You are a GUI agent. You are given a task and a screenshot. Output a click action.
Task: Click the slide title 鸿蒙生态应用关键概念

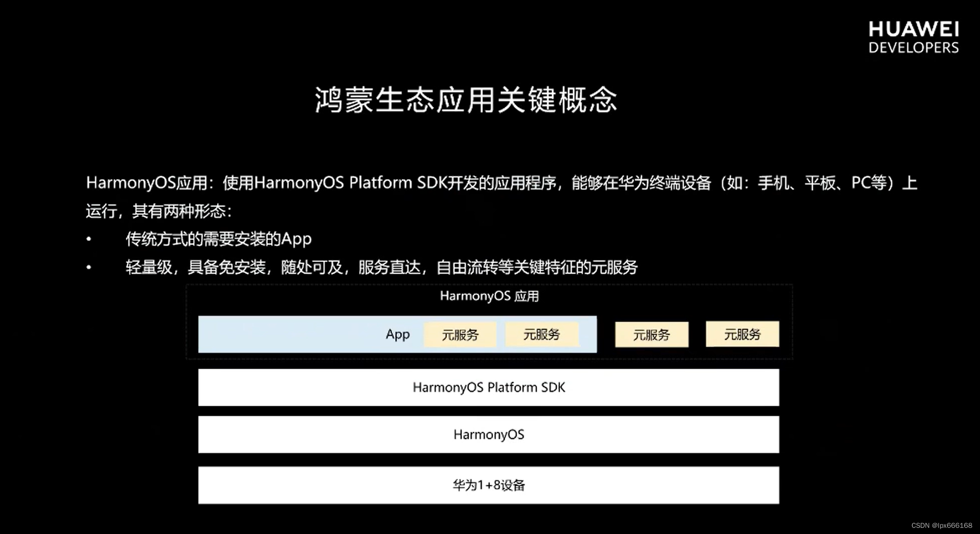click(466, 98)
